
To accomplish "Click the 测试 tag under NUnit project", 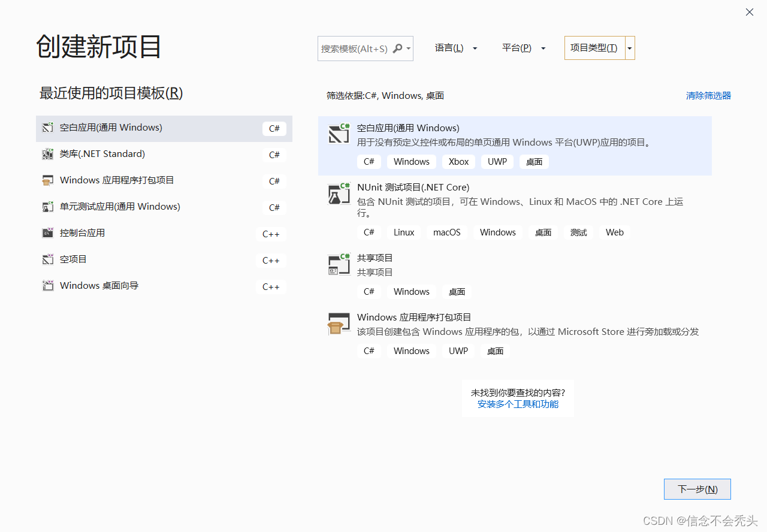I will point(579,232).
